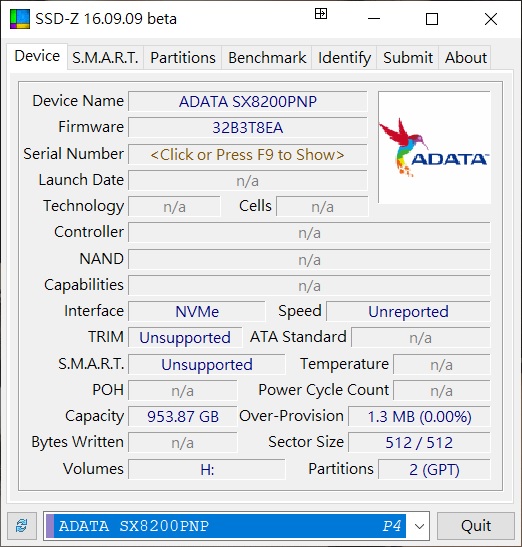Click the SSD-Z 16.09.09 beta window title
The width and height of the screenshot is (522, 547).
[106, 19]
